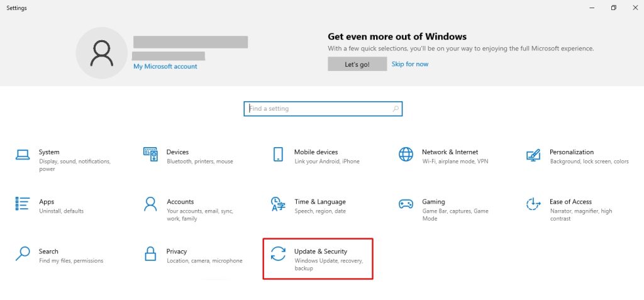Screen dimensions: 644x300
Task: Select the Mobile devices phone icon
Action: (x=278, y=154)
